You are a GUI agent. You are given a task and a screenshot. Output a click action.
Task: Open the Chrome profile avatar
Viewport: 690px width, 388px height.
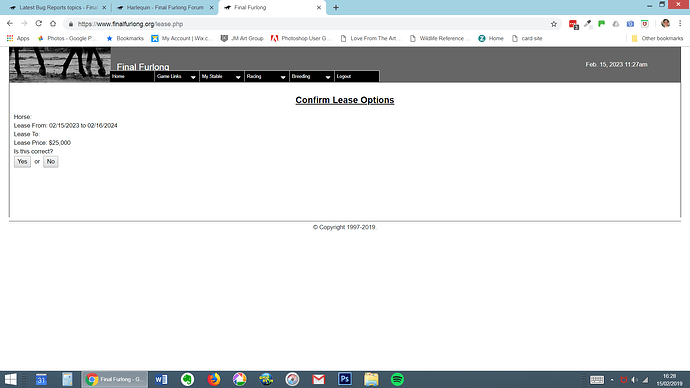[x=665, y=24]
